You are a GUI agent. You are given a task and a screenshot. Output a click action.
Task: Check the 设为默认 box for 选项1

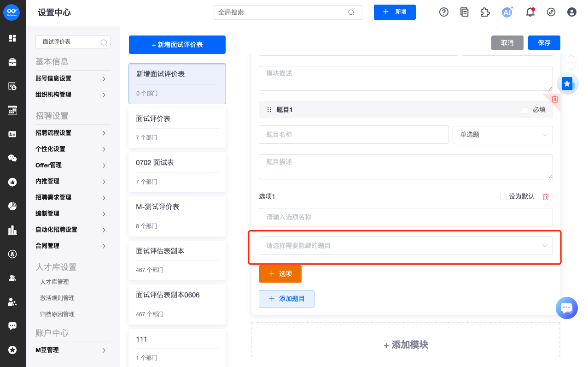[504, 197]
